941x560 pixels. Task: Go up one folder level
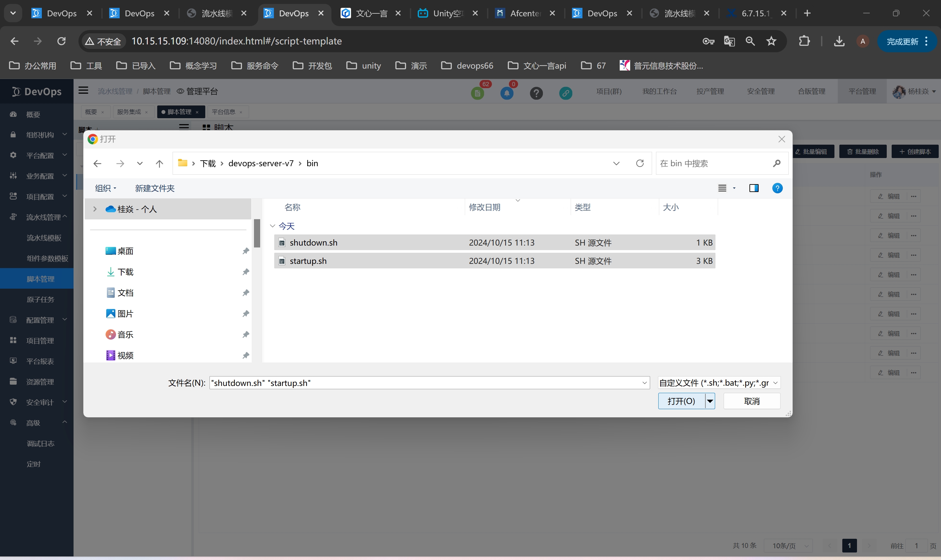coord(160,163)
